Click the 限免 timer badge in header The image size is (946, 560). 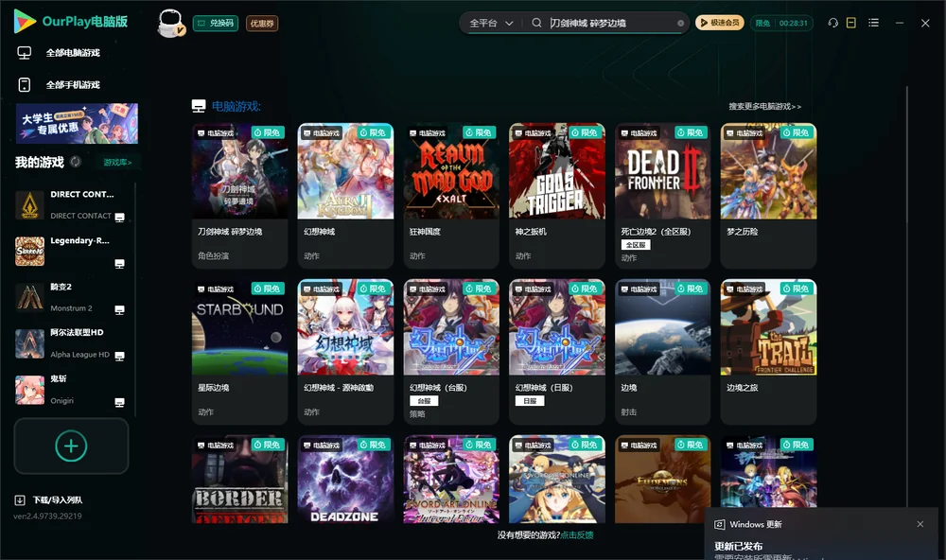tap(781, 23)
